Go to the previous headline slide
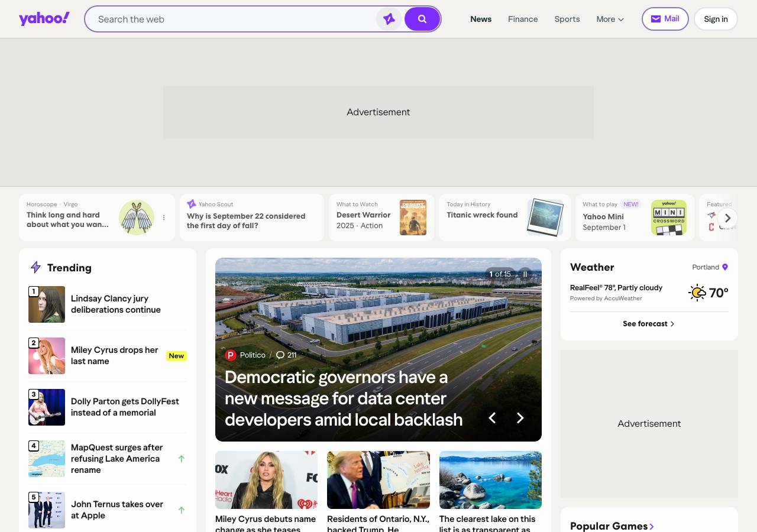 click(x=492, y=418)
